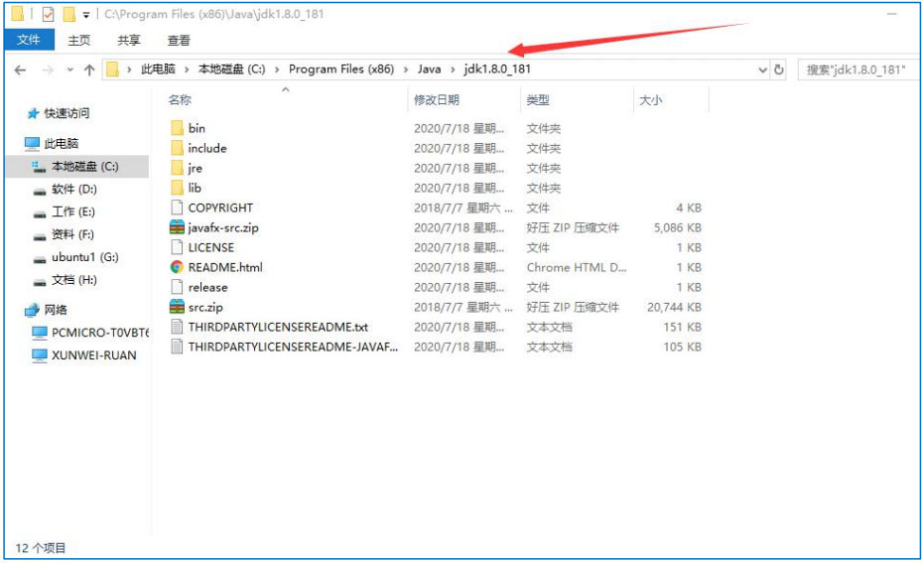This screenshot has width=924, height=563.
Task: Click the search jdk1.8.0_181 box
Action: [858, 70]
